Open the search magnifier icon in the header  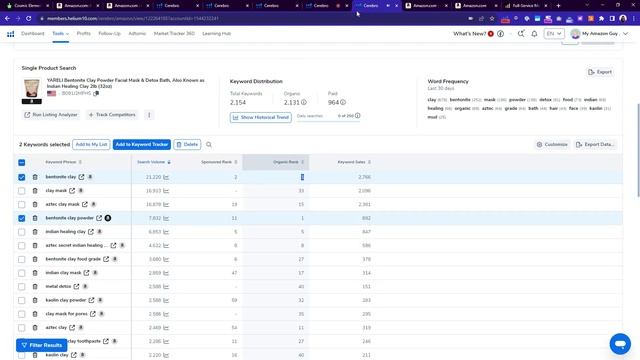pyautogui.click(x=521, y=34)
